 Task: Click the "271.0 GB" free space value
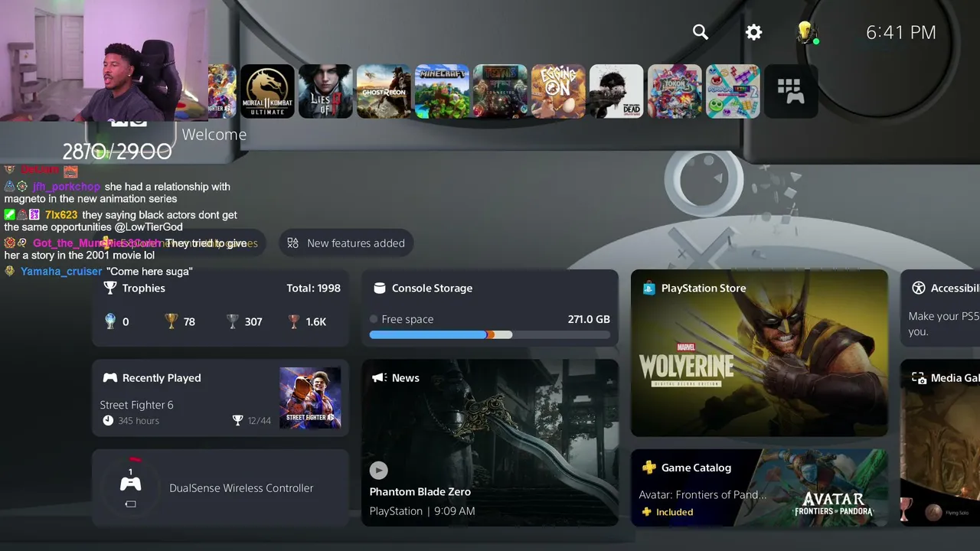tap(589, 319)
